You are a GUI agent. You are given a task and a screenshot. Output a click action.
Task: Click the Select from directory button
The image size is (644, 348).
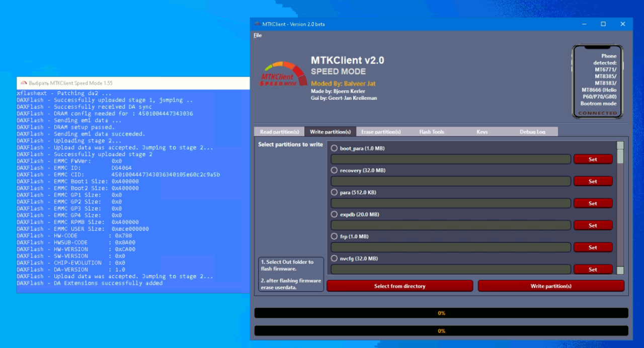tap(400, 286)
